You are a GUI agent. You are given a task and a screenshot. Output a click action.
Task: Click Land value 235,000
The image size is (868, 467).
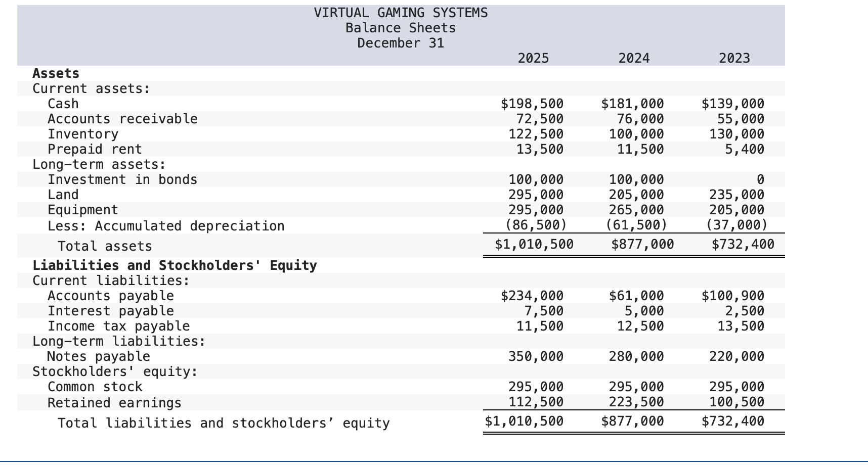point(737,195)
